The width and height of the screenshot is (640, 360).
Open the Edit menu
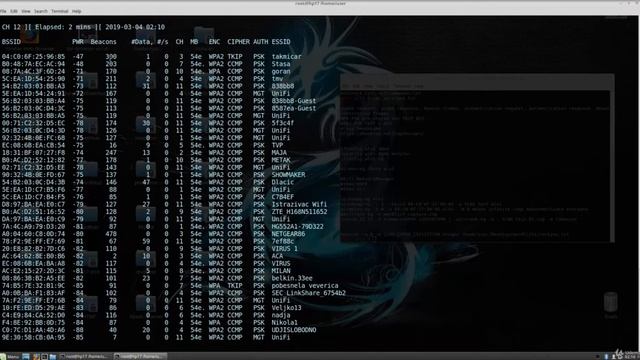click(14, 11)
